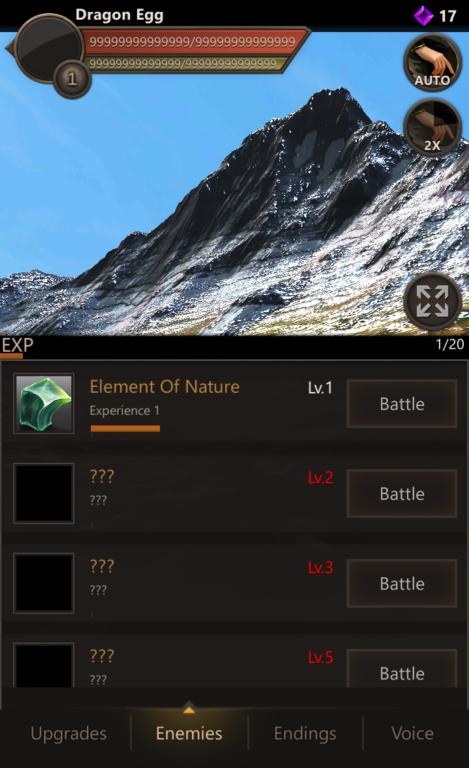
Task: Tap the round Dragon Egg portrait
Action: [48, 48]
